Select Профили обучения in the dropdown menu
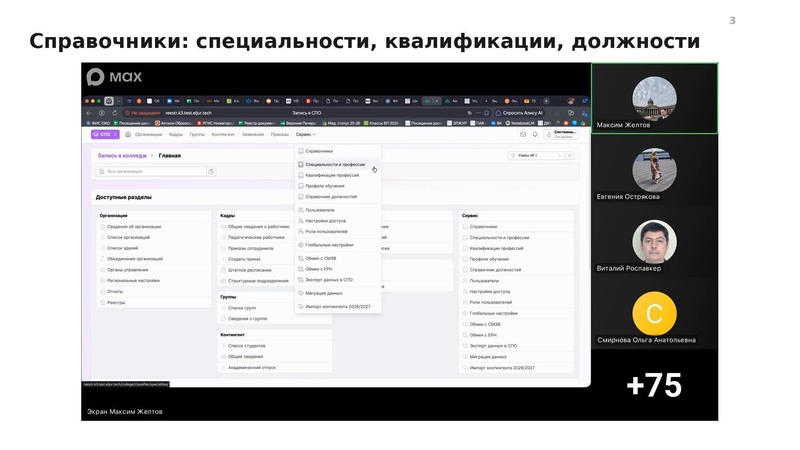Image resolution: width=800 pixels, height=450 pixels. point(338,186)
